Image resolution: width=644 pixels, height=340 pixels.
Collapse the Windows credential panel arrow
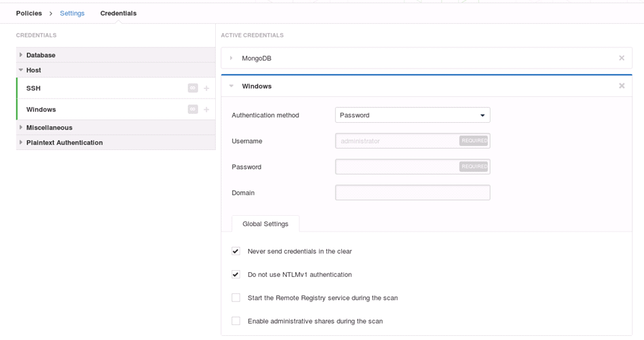coord(231,86)
